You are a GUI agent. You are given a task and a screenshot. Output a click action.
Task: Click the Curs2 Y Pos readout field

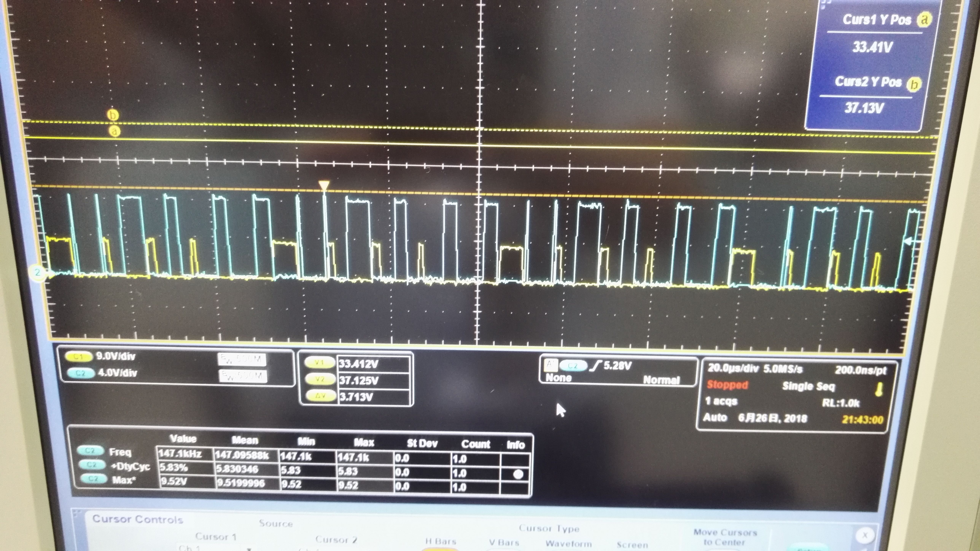click(x=864, y=108)
